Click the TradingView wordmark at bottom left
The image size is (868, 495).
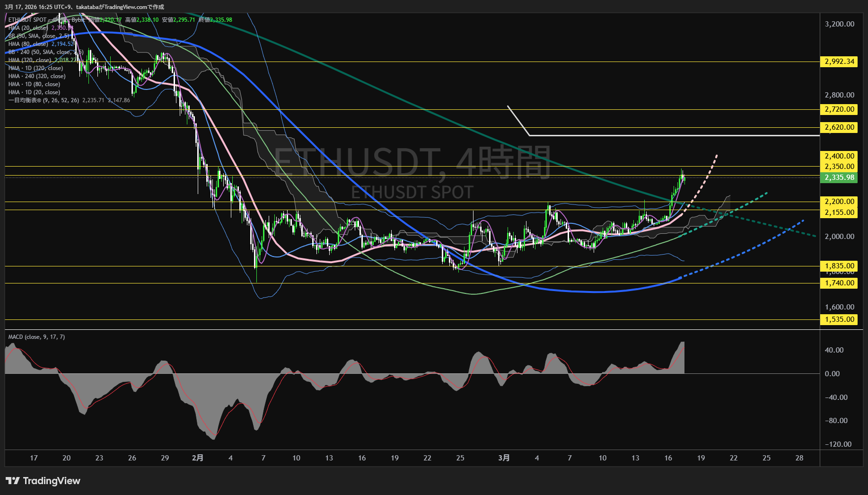tap(52, 481)
